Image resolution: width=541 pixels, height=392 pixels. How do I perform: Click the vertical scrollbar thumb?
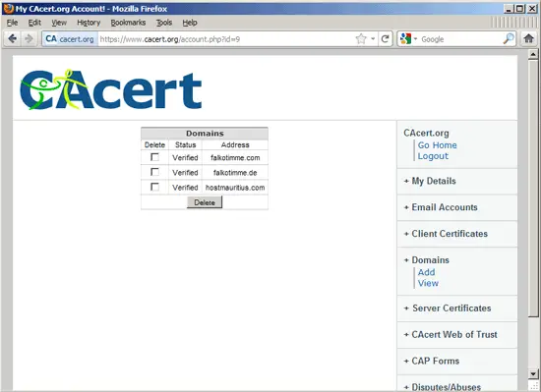click(x=533, y=188)
